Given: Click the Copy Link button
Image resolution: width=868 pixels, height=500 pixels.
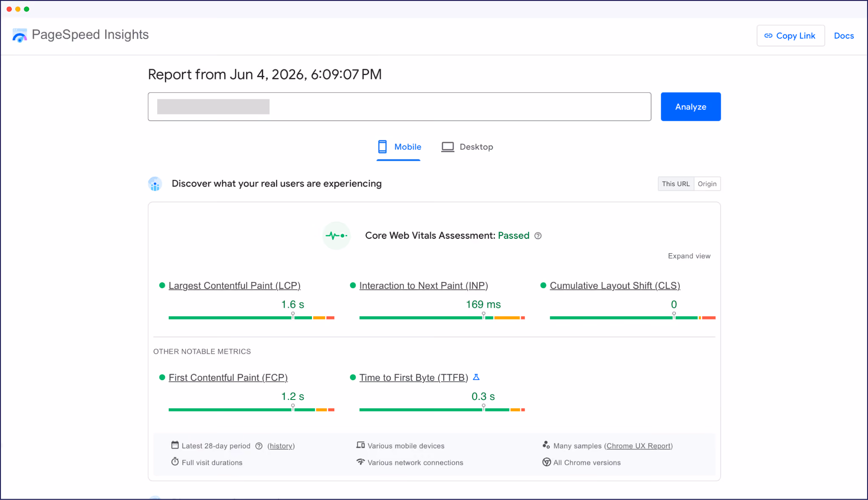Looking at the screenshot, I should coord(790,36).
